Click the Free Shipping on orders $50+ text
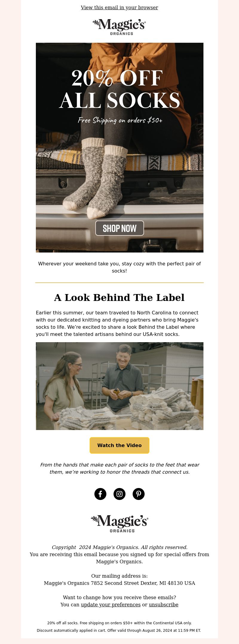 click(120, 120)
